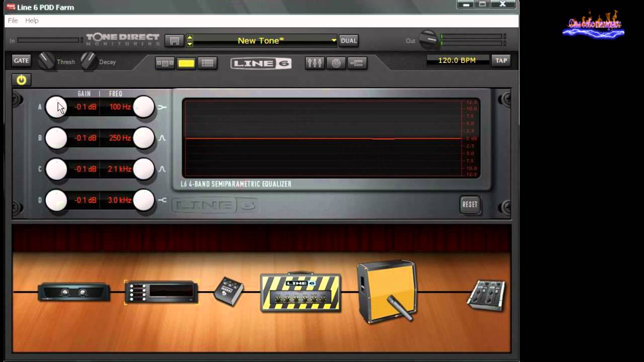Click the save tone disk icon
This screenshot has width=644, height=362.
click(x=175, y=41)
